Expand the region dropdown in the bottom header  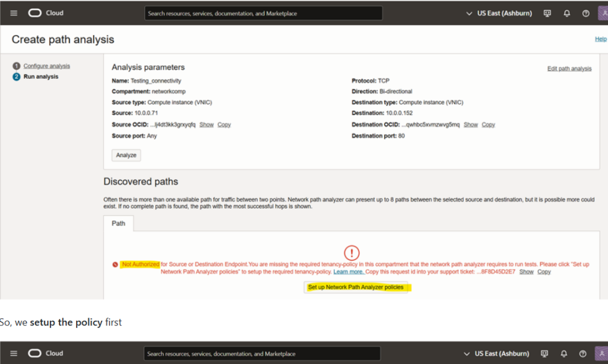coord(498,353)
